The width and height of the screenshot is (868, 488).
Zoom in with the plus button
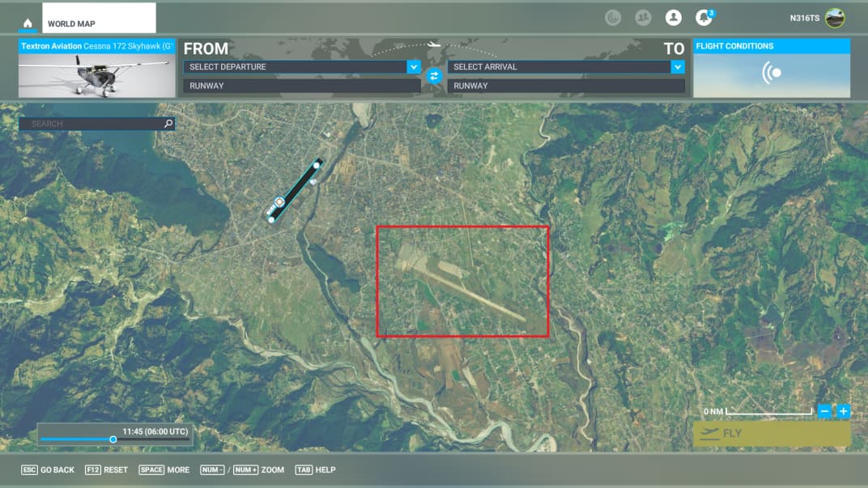[843, 411]
